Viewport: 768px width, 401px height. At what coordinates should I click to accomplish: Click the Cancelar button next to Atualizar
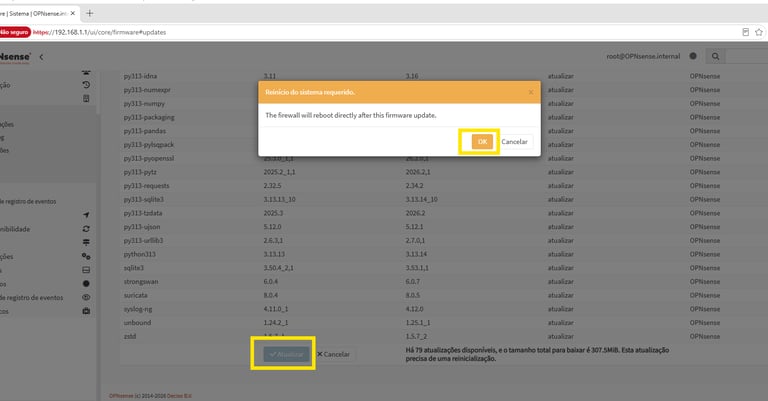pyautogui.click(x=333, y=354)
